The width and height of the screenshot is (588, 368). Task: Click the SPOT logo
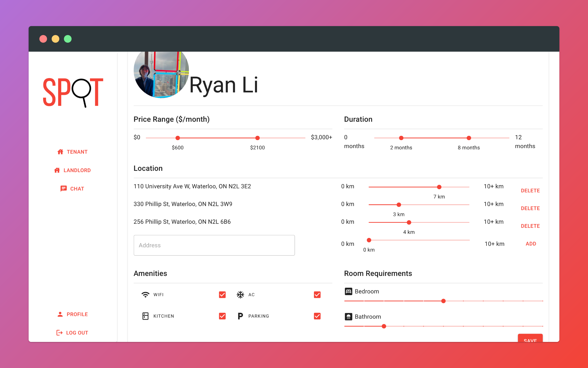(x=73, y=93)
